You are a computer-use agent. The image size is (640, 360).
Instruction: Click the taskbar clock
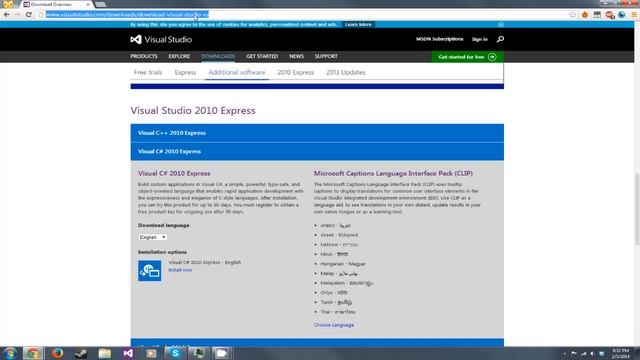tap(620, 353)
